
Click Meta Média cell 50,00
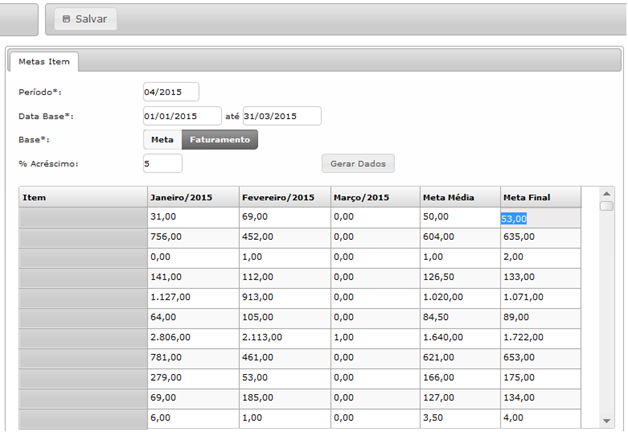(x=460, y=217)
